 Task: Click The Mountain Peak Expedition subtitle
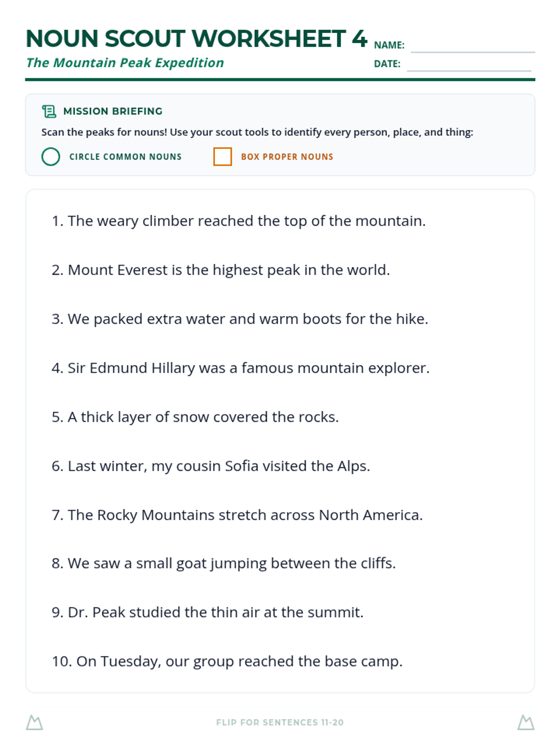(x=125, y=63)
